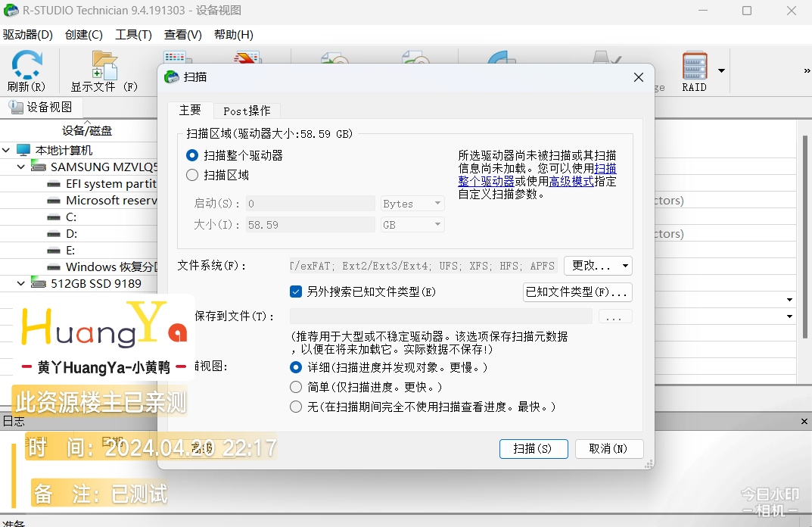The image size is (812, 527).
Task: Collapse the 512GB SSD 9189 node
Action: point(20,283)
